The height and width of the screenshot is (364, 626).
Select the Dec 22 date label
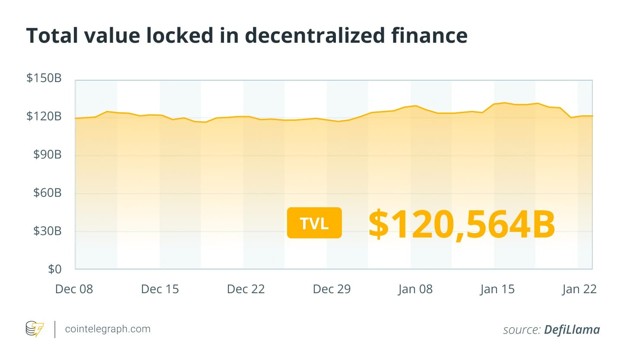click(246, 289)
